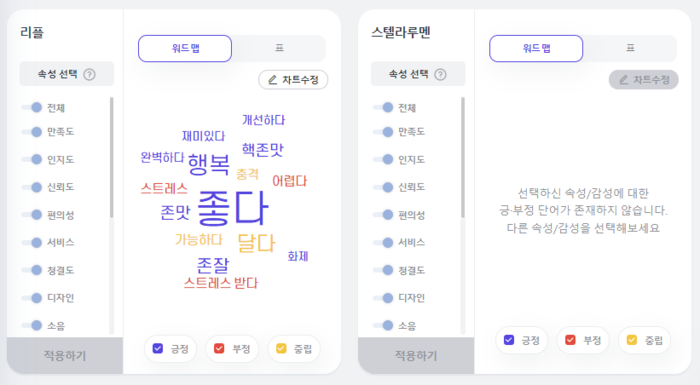The height and width of the screenshot is (385, 700).
Task: Click the word 스트레스 받다 in word cloud
Action: 221,283
